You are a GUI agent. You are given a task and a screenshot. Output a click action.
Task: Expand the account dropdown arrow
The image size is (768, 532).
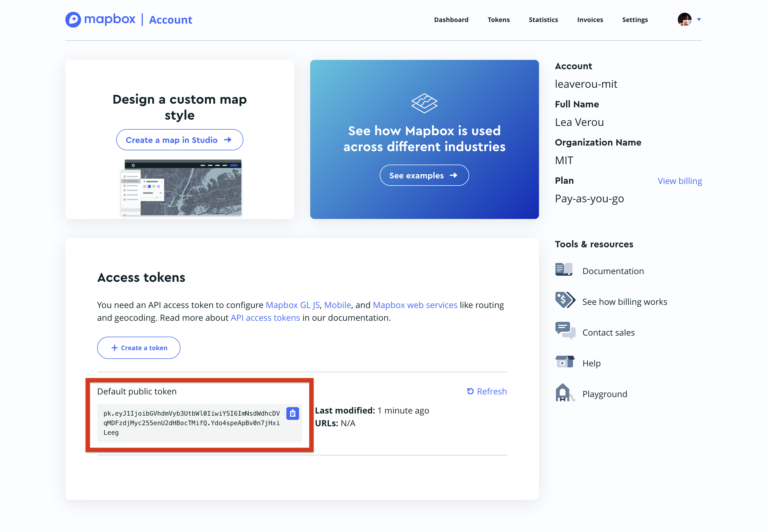[x=699, y=19]
